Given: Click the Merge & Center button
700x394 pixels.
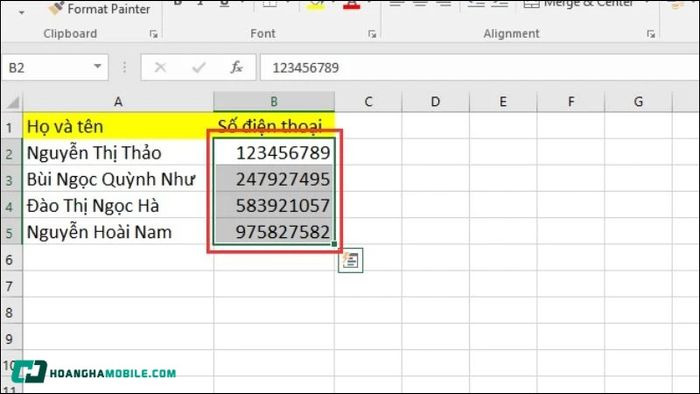Looking at the screenshot, I should click(579, 4).
